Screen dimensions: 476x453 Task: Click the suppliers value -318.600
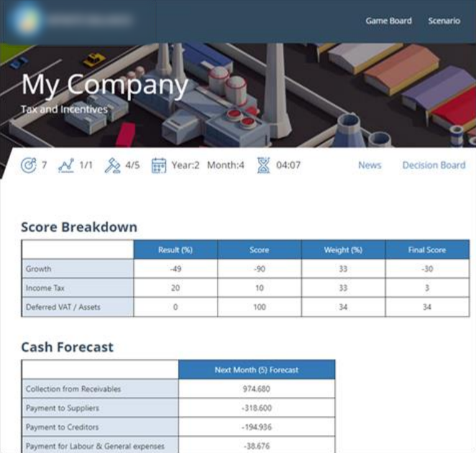pos(257,408)
